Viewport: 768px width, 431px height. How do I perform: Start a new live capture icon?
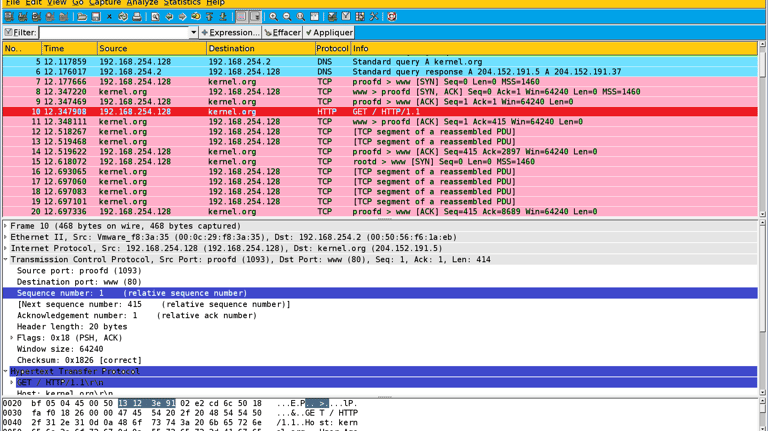click(x=36, y=17)
